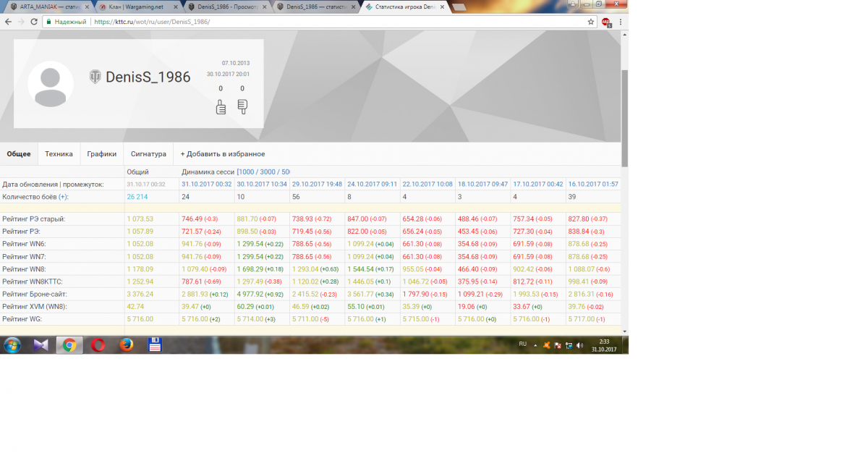
Task: Open the Сигнатура tab
Action: [x=148, y=154]
